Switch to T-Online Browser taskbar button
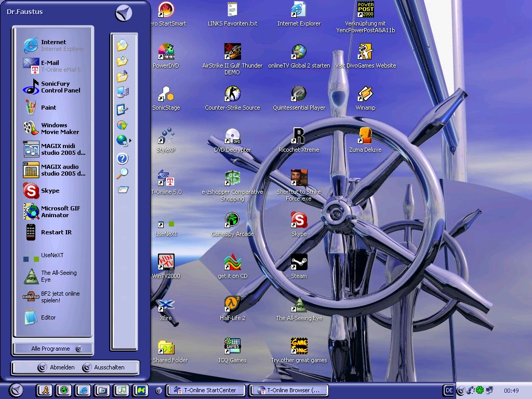This screenshot has width=532, height=399. [x=289, y=390]
